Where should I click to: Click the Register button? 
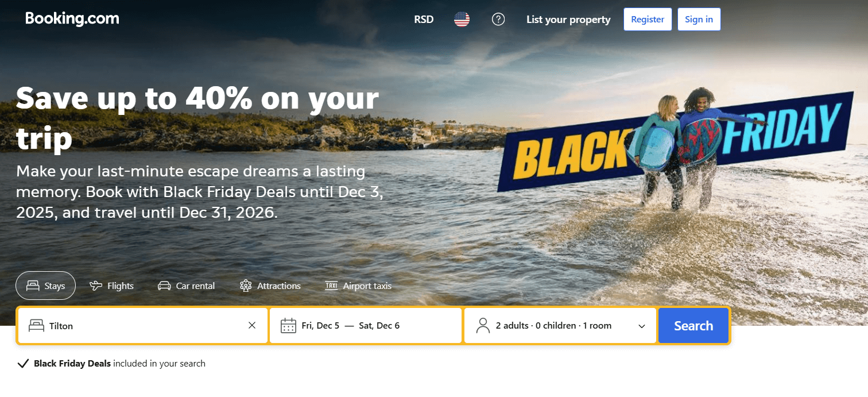(648, 20)
